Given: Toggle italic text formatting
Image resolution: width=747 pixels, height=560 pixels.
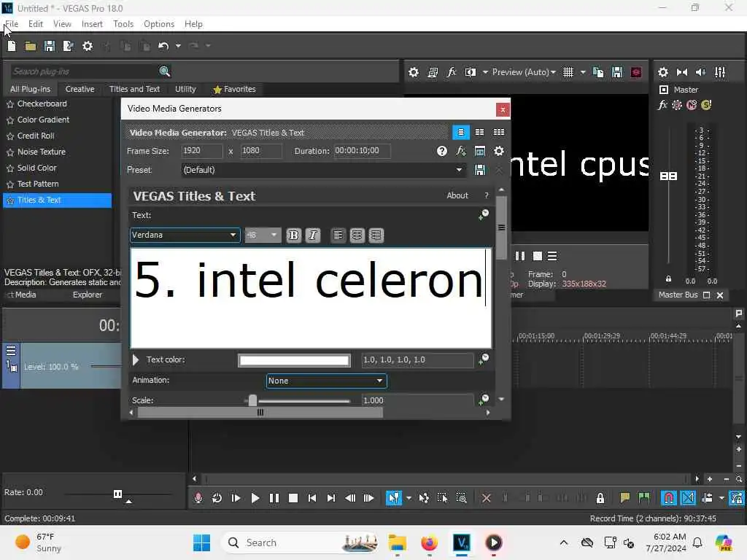Looking at the screenshot, I should (x=312, y=236).
